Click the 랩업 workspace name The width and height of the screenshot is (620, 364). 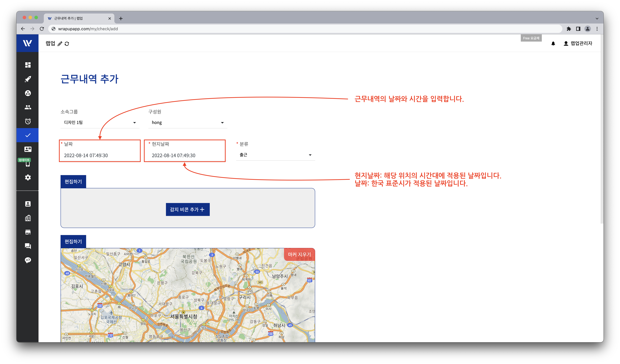click(x=50, y=43)
